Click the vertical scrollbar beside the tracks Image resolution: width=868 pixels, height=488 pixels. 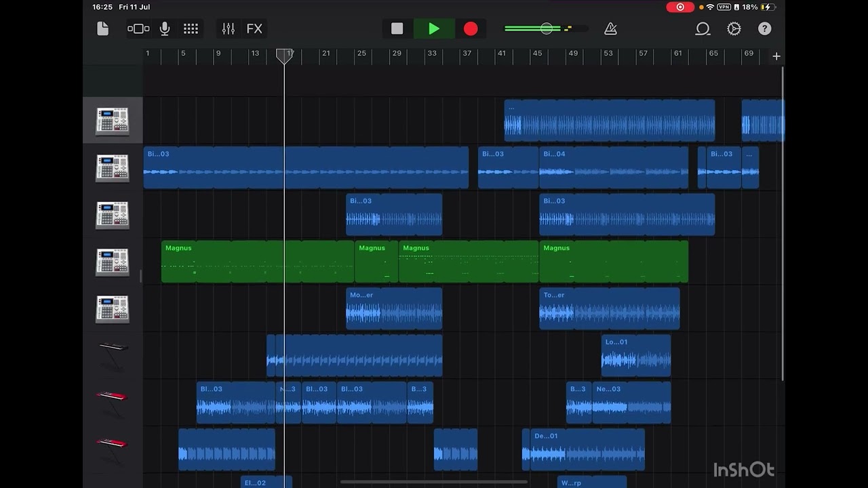[x=783, y=224]
